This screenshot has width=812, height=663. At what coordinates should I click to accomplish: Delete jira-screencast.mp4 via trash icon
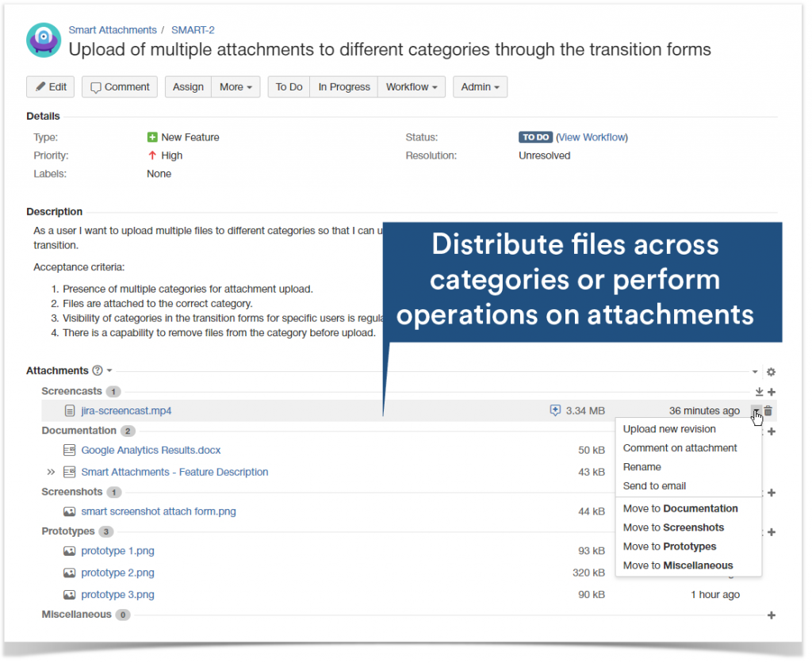click(x=768, y=411)
